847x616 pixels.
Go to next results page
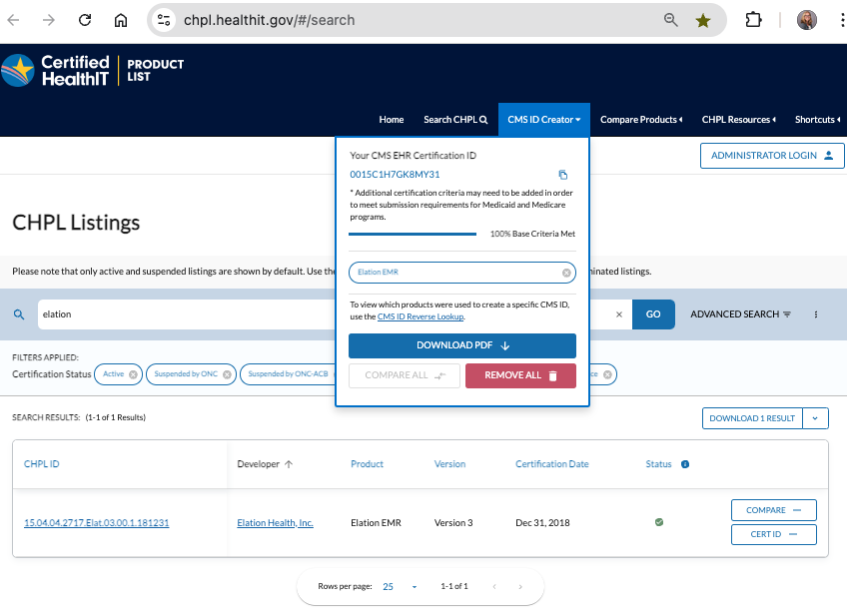click(x=520, y=587)
